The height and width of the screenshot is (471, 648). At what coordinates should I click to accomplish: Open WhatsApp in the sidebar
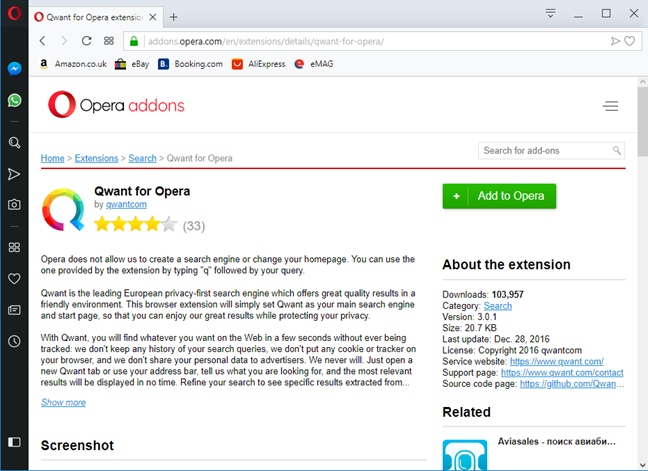(x=14, y=100)
